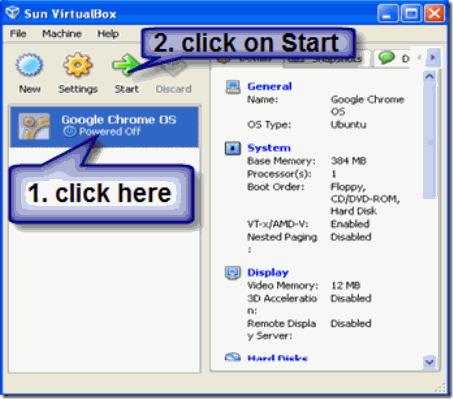The image size is (453, 399).
Task: Open the Hard Disks section link
Action: 277,358
